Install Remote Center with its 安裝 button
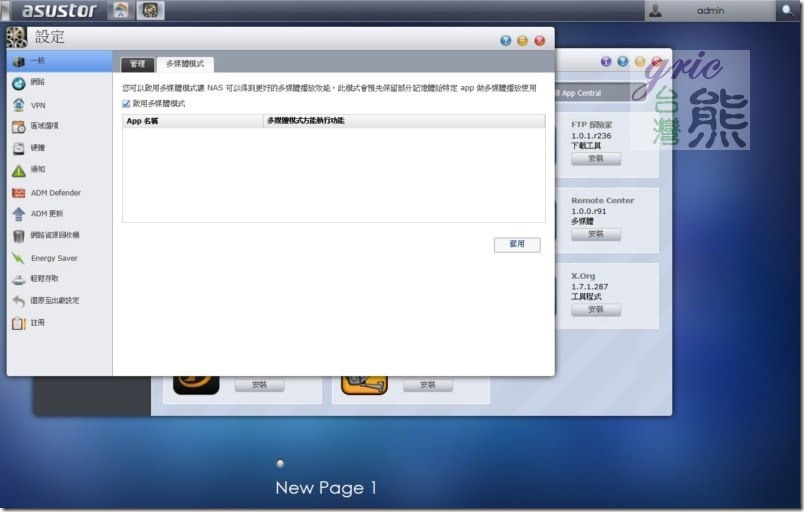The width and height of the screenshot is (804, 512). point(596,234)
